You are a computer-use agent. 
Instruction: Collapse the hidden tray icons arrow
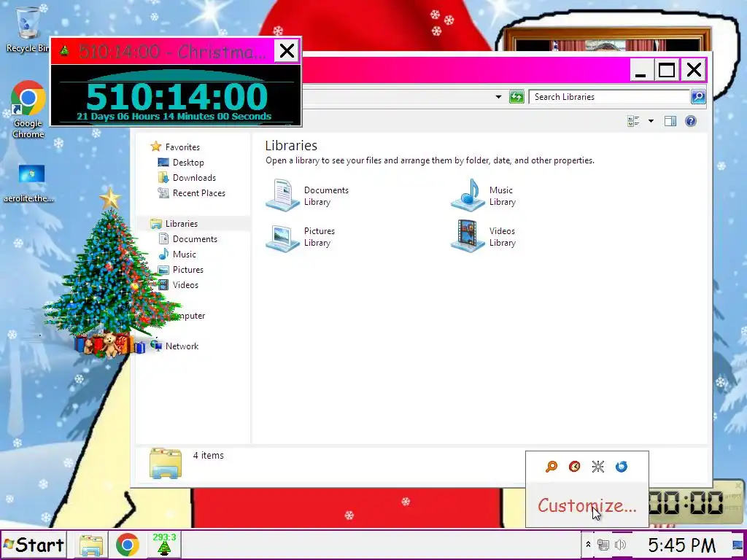click(x=588, y=545)
